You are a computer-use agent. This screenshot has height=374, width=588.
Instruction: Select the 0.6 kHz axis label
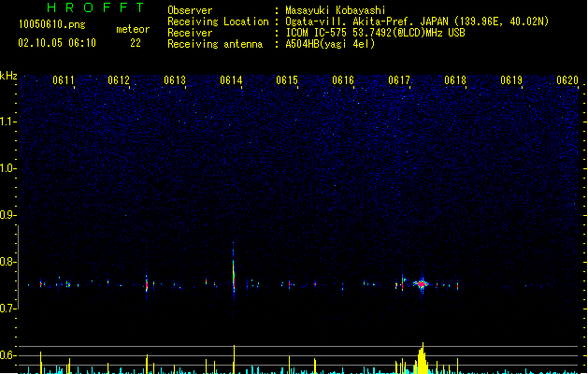(7, 355)
